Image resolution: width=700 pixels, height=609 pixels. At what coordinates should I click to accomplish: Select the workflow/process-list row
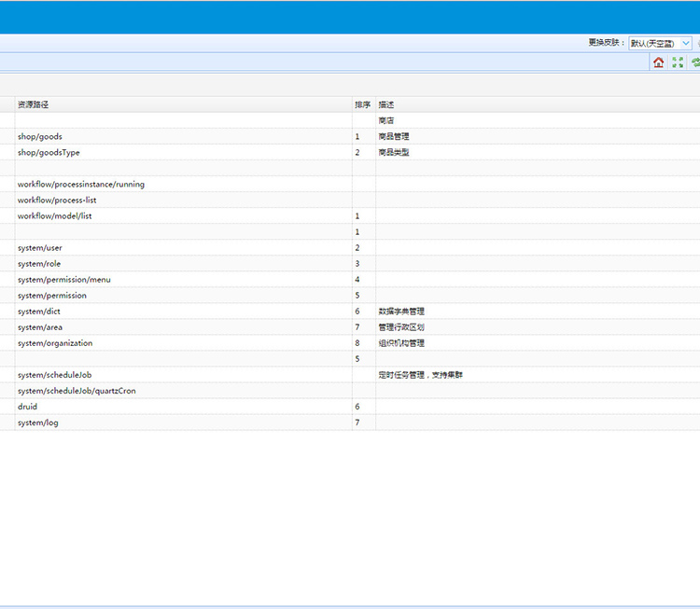(350, 201)
